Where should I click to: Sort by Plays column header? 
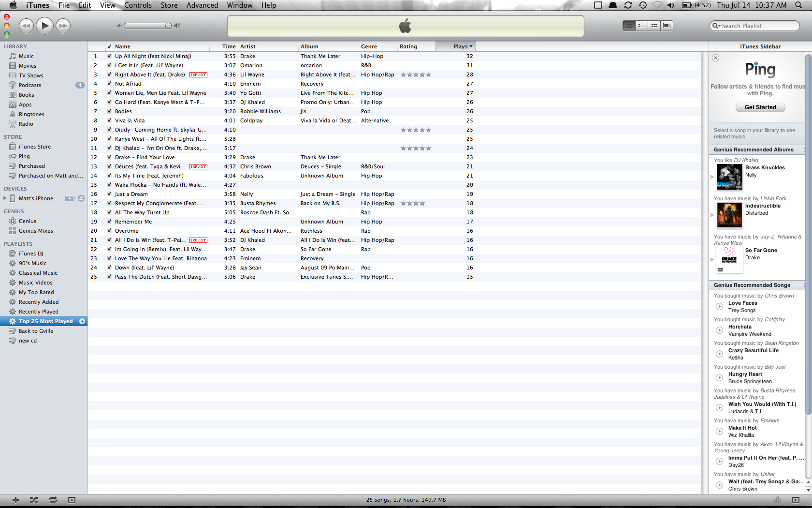point(455,46)
